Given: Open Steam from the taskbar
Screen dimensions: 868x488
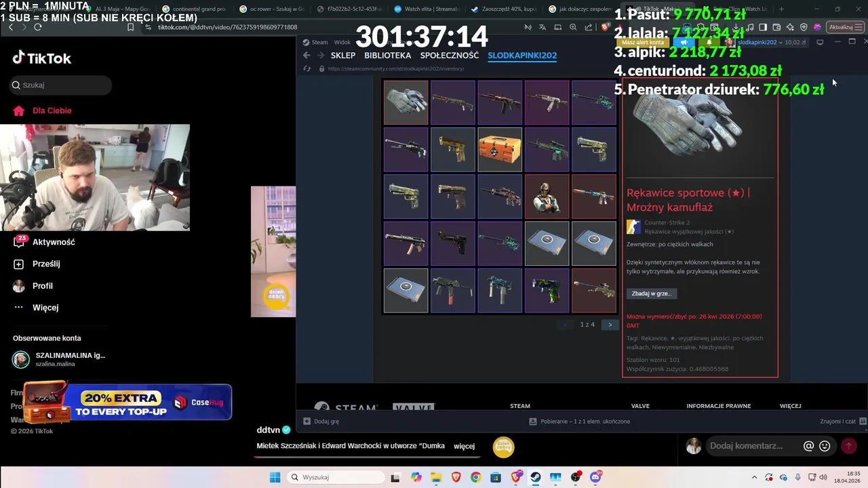Looking at the screenshot, I should click(536, 477).
